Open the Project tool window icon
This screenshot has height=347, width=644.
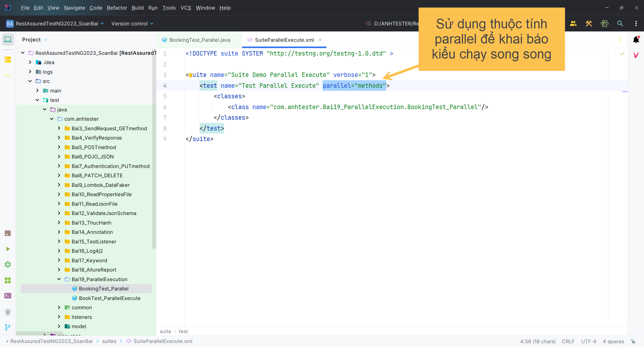point(8,39)
